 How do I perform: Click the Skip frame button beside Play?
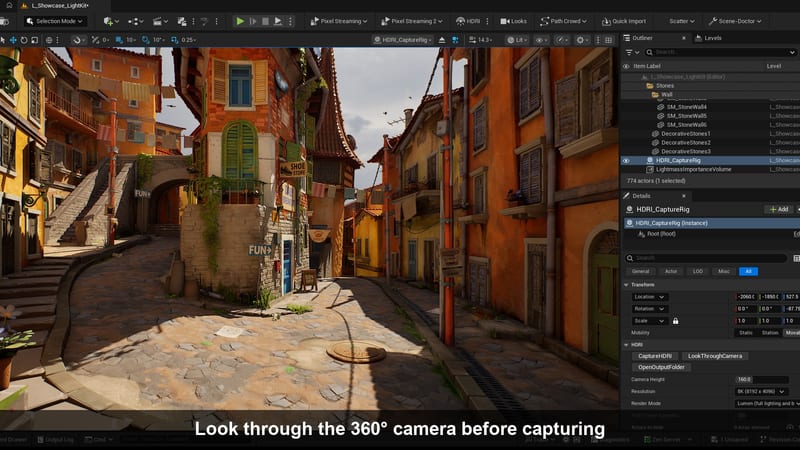click(x=253, y=21)
